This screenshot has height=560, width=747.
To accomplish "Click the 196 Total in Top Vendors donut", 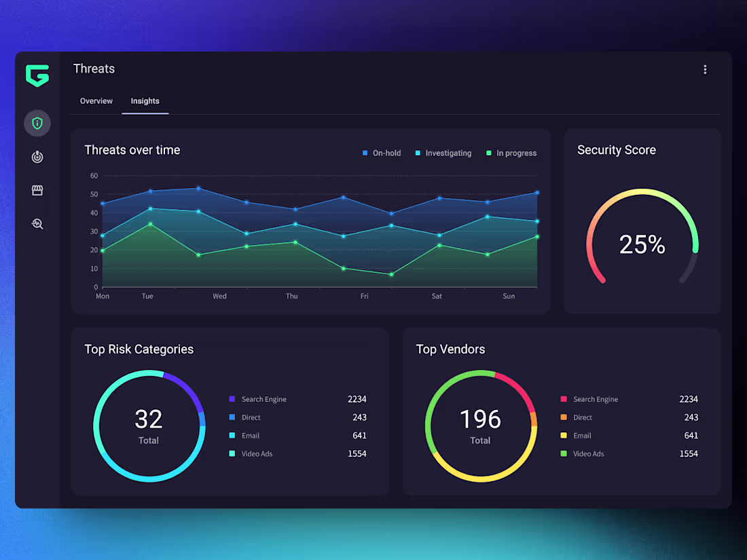I will coord(480,426).
